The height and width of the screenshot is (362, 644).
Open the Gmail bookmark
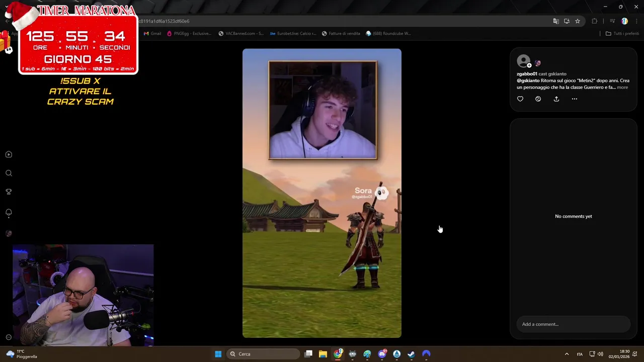click(x=152, y=34)
